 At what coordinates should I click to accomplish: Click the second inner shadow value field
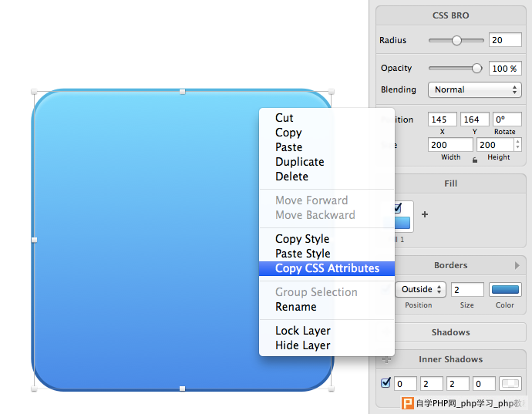point(432,384)
